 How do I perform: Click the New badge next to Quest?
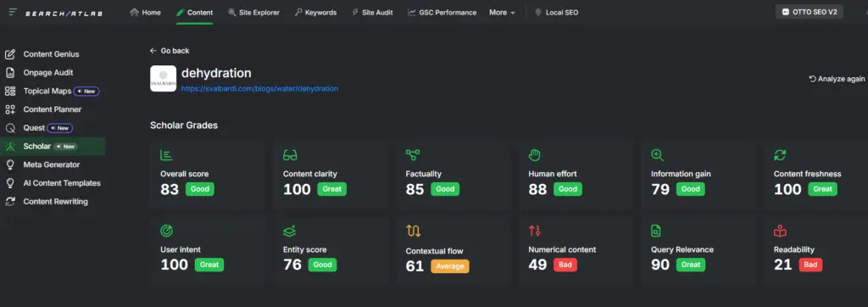pos(60,128)
